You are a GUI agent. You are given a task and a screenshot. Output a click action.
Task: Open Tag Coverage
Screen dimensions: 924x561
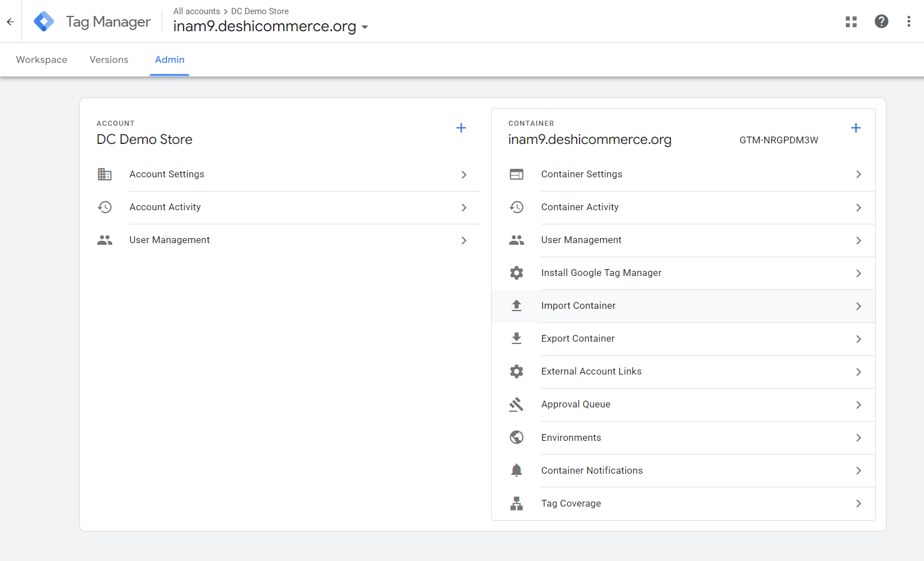coord(684,503)
